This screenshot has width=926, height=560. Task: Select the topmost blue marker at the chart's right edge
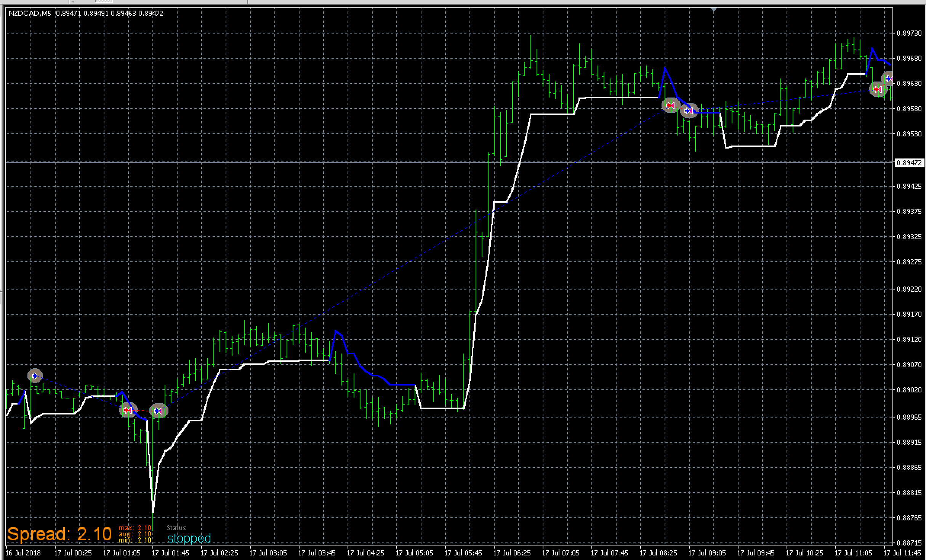click(x=888, y=79)
